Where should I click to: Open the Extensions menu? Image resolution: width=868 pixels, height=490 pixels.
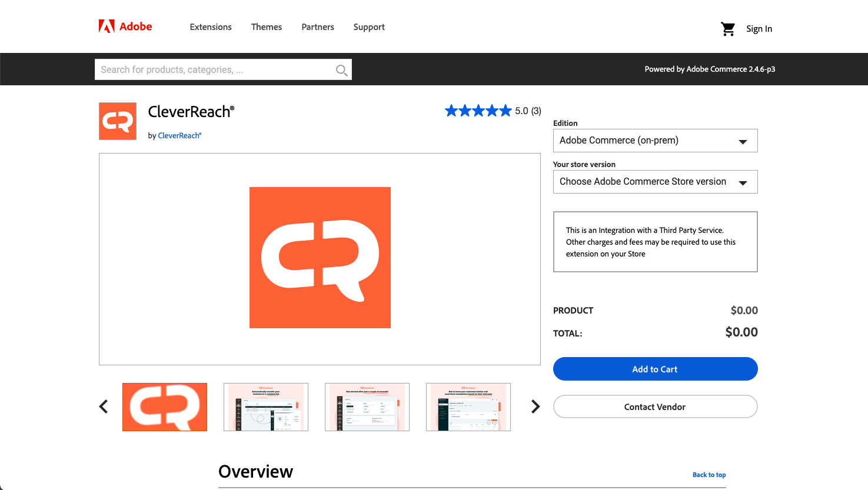coord(211,27)
